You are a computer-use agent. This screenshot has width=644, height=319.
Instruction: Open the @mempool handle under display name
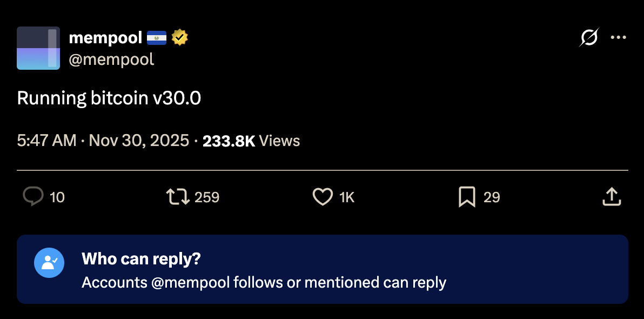[111, 59]
